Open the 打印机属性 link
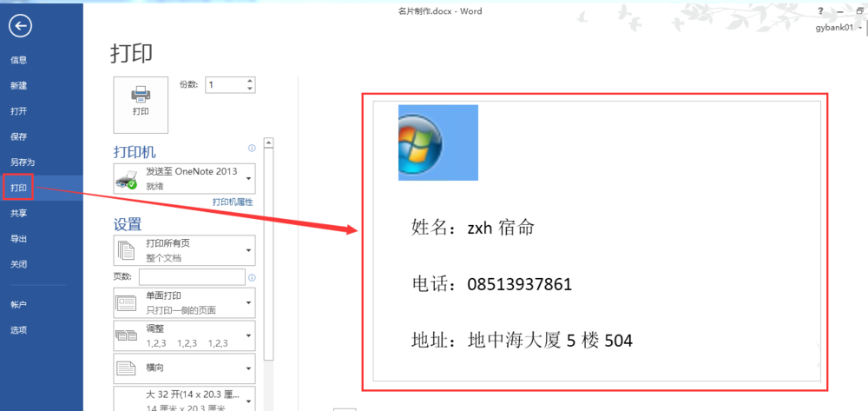 [x=233, y=202]
